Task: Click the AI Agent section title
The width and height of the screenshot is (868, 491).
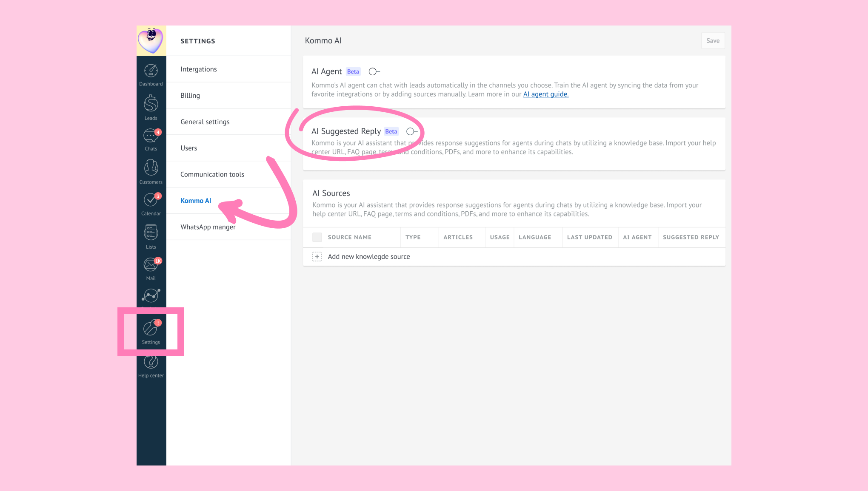Action: [x=327, y=71]
